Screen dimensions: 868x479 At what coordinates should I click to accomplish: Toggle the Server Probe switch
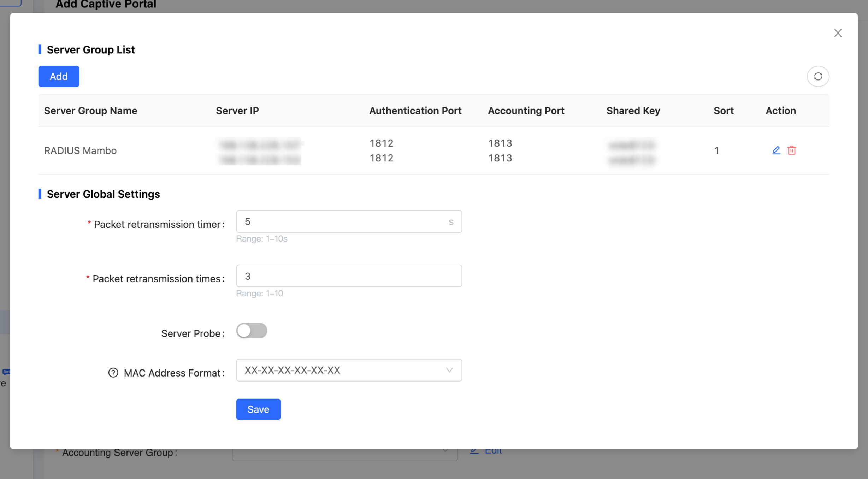tap(252, 331)
